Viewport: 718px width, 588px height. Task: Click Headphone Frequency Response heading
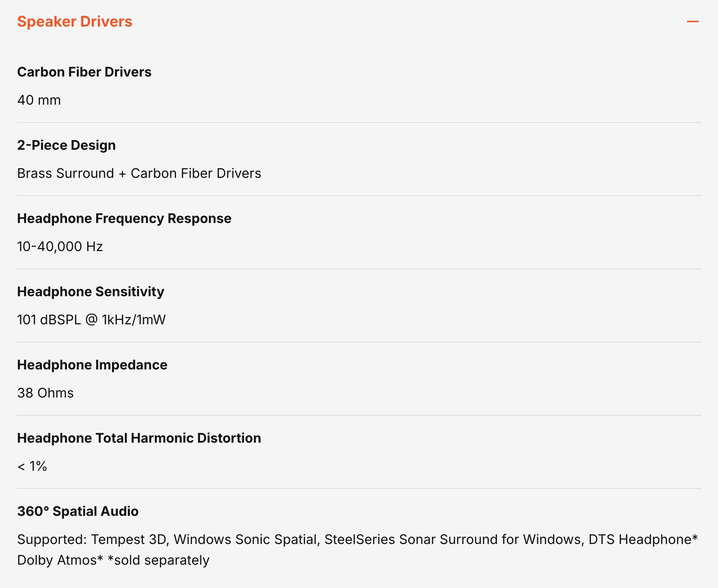pyautogui.click(x=124, y=219)
